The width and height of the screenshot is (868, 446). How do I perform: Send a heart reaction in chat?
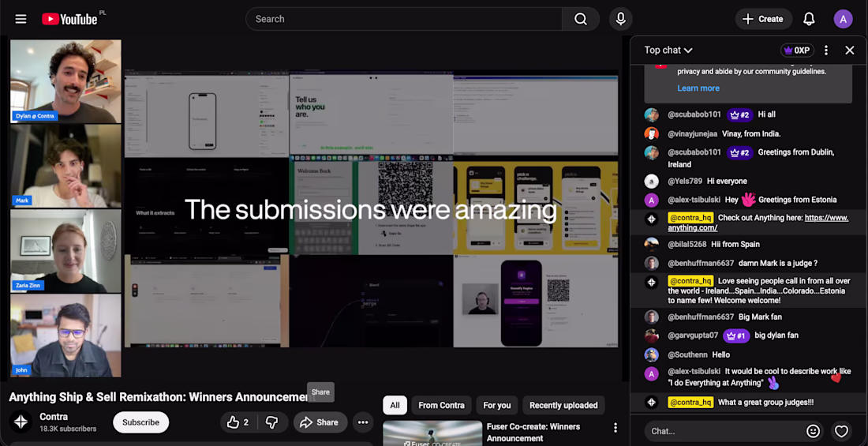[x=841, y=431]
